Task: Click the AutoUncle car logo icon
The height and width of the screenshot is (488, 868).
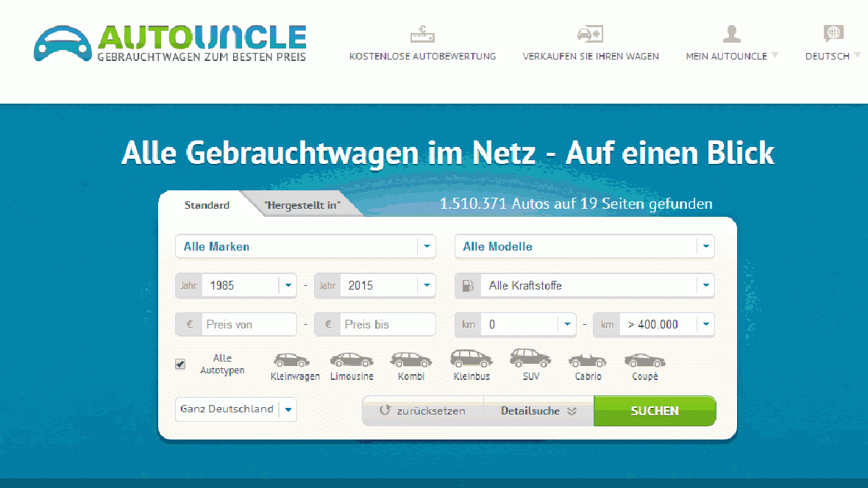Action: (63, 43)
